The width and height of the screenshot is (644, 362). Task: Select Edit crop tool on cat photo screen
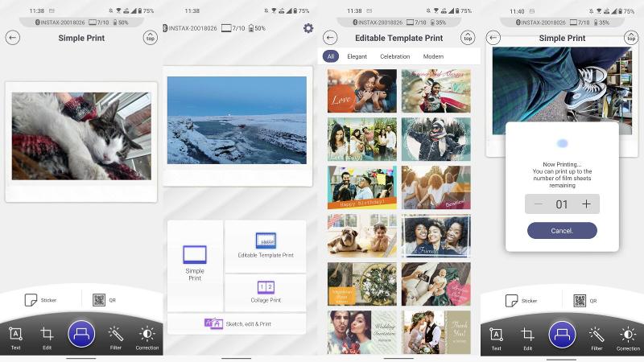[x=47, y=339]
